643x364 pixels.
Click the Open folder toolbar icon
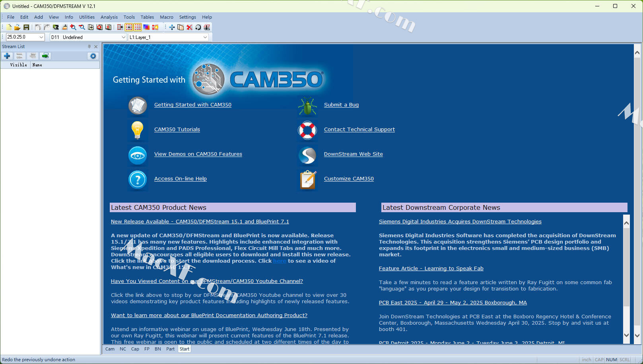coord(17,27)
